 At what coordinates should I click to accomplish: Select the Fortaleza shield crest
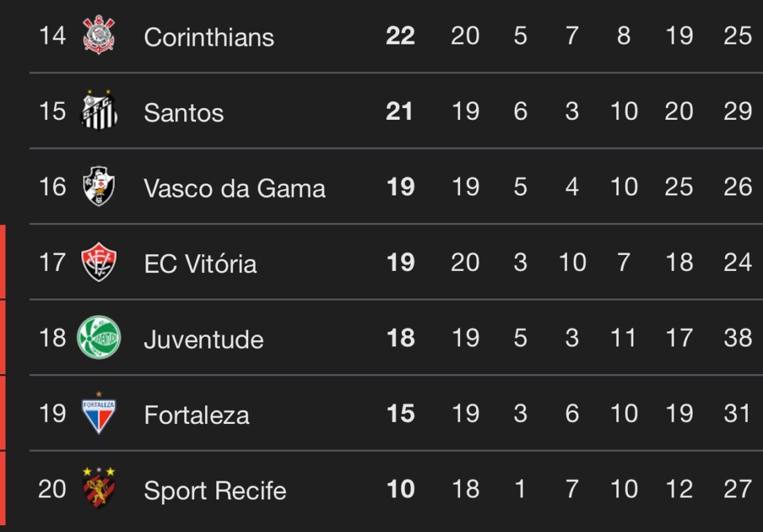tap(99, 413)
